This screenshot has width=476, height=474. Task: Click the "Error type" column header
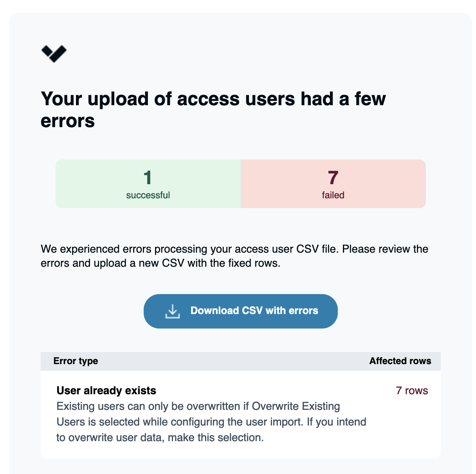[76, 361]
